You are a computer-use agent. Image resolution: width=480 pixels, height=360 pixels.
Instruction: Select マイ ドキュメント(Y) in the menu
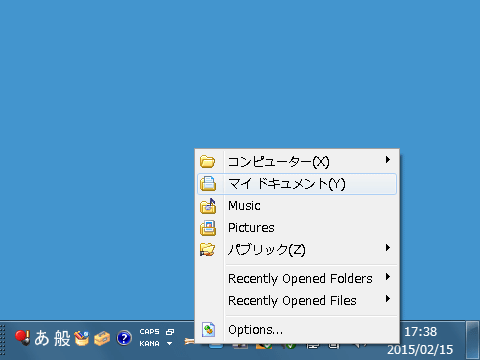click(x=297, y=184)
